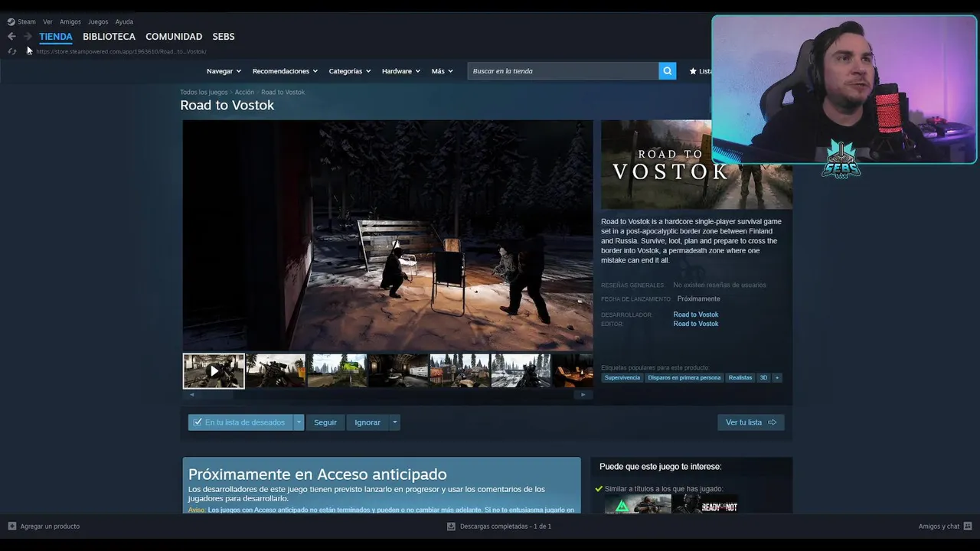This screenshot has width=980, height=551.
Task: Click the Steam logo menu icon
Action: pyautogui.click(x=11, y=21)
